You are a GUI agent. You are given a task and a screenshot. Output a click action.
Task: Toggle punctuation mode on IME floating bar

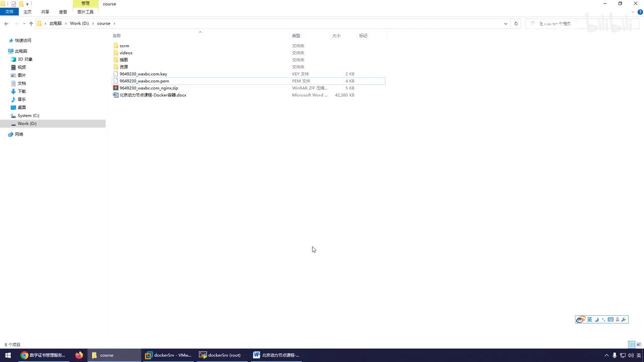click(603, 320)
